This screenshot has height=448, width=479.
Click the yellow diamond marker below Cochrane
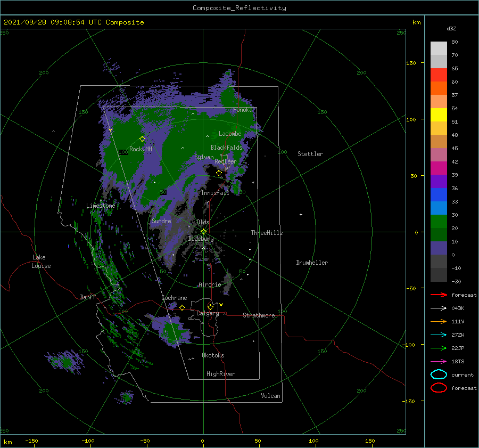coord(183,307)
